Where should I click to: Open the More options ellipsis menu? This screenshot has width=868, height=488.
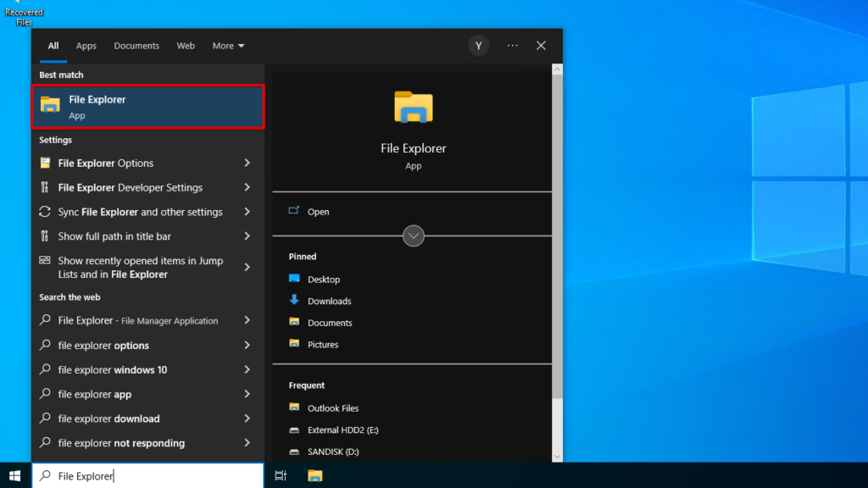point(511,45)
